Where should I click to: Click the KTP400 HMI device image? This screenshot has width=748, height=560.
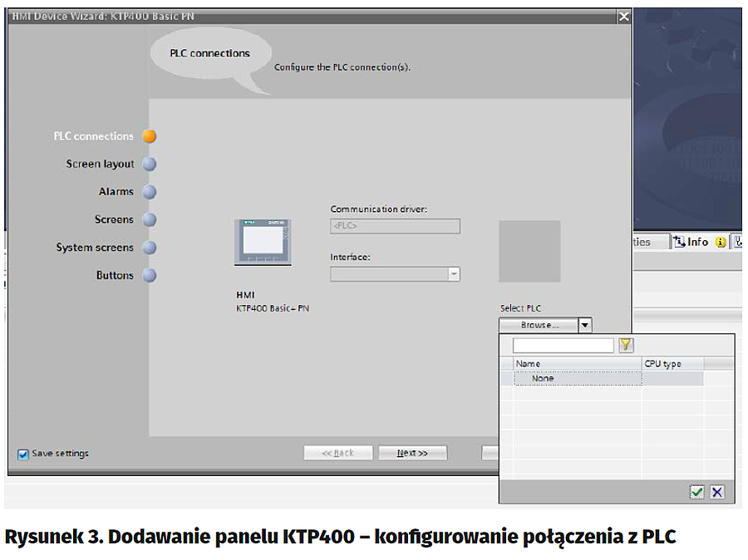263,243
